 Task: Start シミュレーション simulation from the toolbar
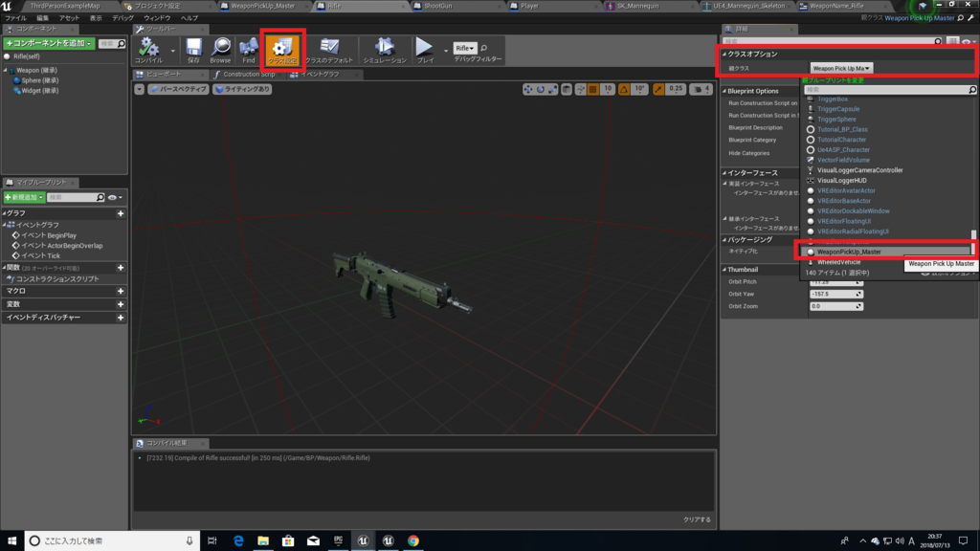coord(385,50)
